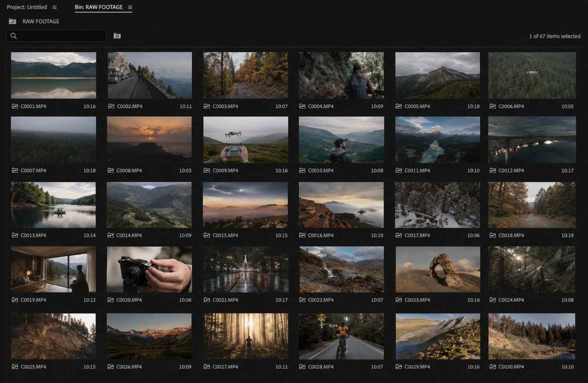588x383 pixels.
Task: Select the C0009.MP4 drone controller thumbnail
Action: pos(246,140)
